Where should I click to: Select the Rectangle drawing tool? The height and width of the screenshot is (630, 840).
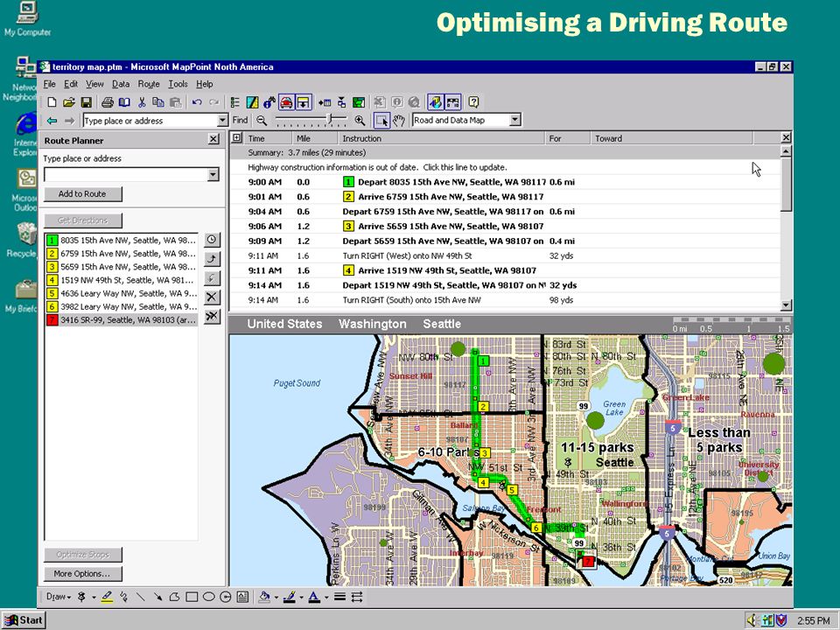coord(192,597)
